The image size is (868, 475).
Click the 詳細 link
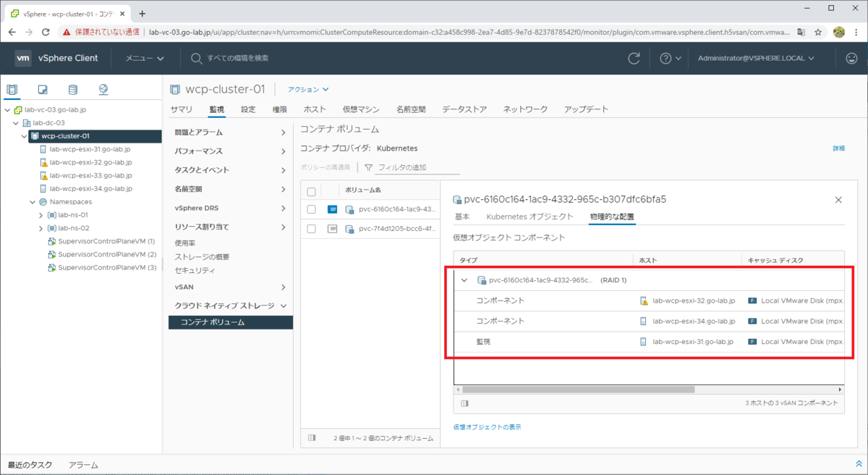pos(838,148)
